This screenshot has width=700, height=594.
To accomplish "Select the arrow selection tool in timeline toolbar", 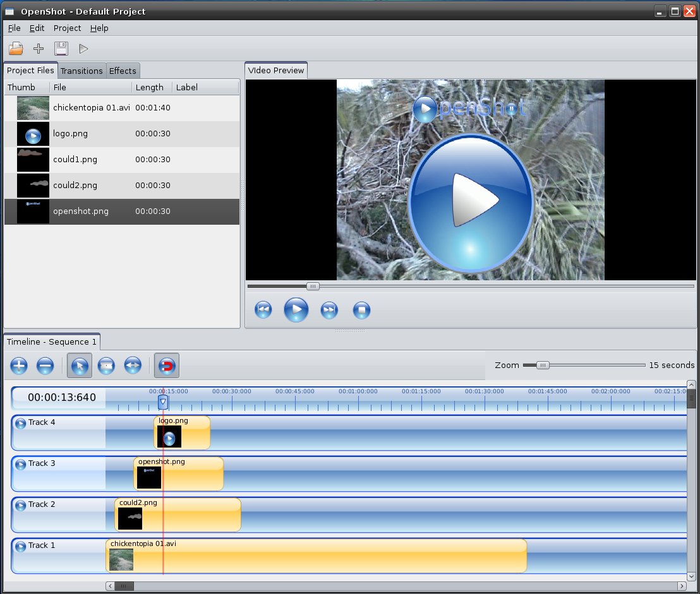I will point(79,365).
